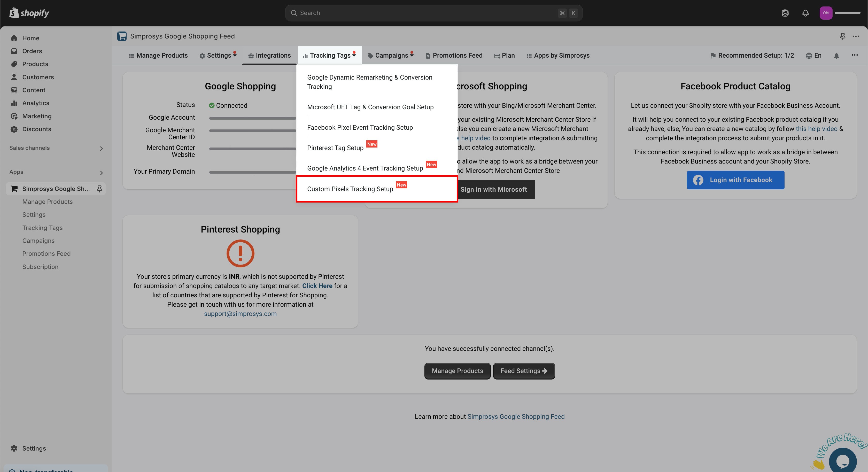
Task: Open the Shopify notifications bell
Action: tap(805, 13)
